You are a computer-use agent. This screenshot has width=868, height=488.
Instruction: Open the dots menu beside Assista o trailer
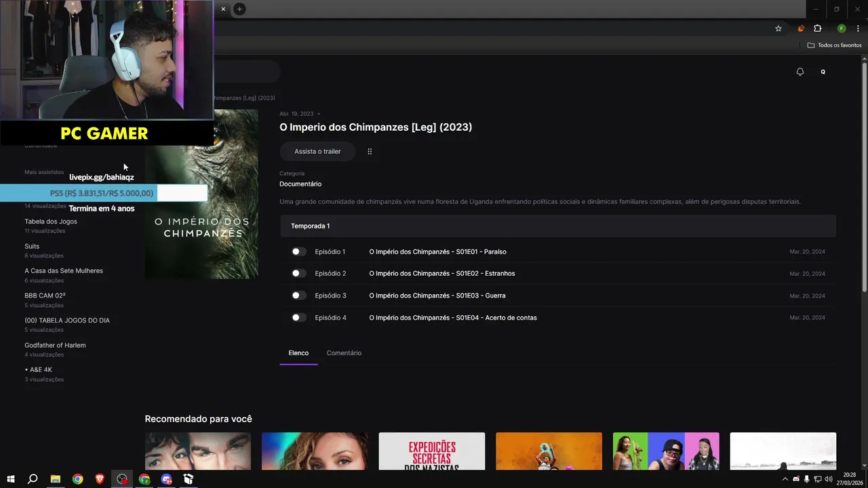point(370,151)
